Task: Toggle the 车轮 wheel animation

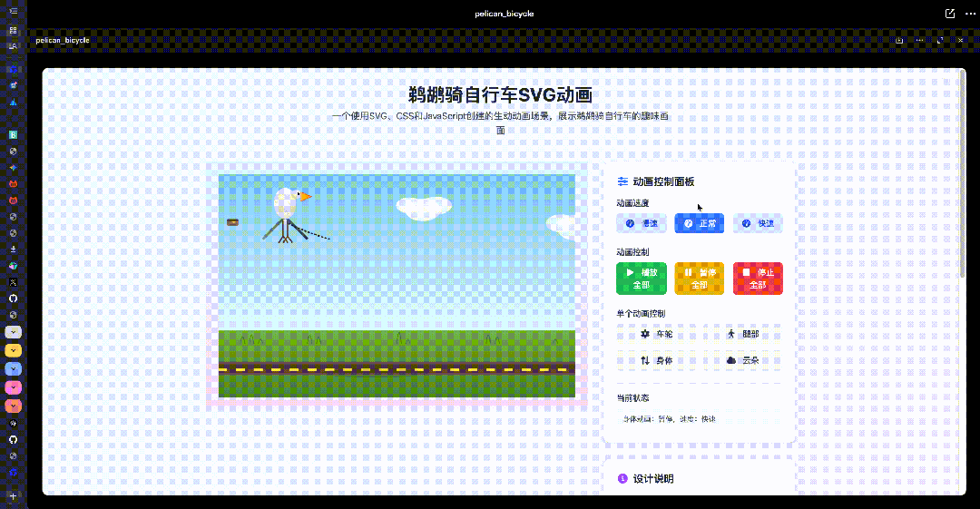Action: pyautogui.click(x=656, y=334)
